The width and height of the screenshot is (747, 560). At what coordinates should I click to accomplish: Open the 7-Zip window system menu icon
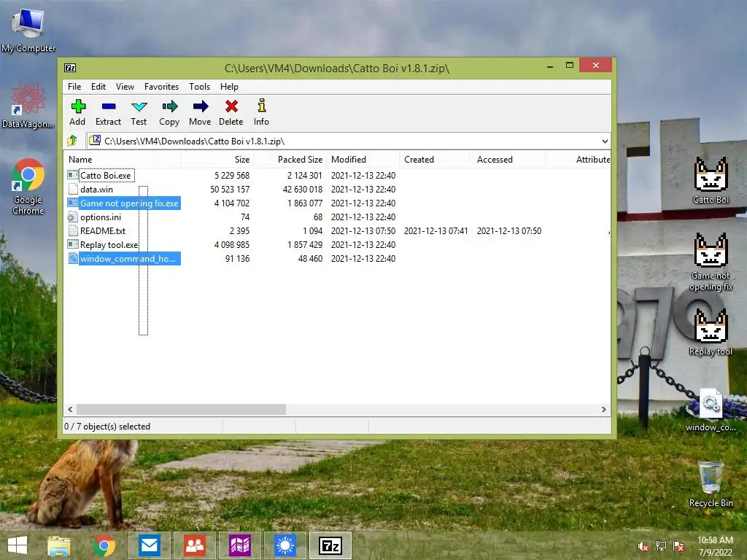(70, 68)
